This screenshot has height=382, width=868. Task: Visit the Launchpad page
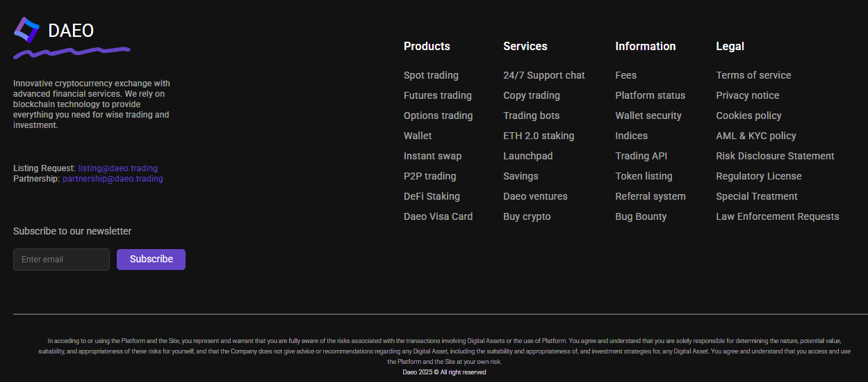[527, 156]
